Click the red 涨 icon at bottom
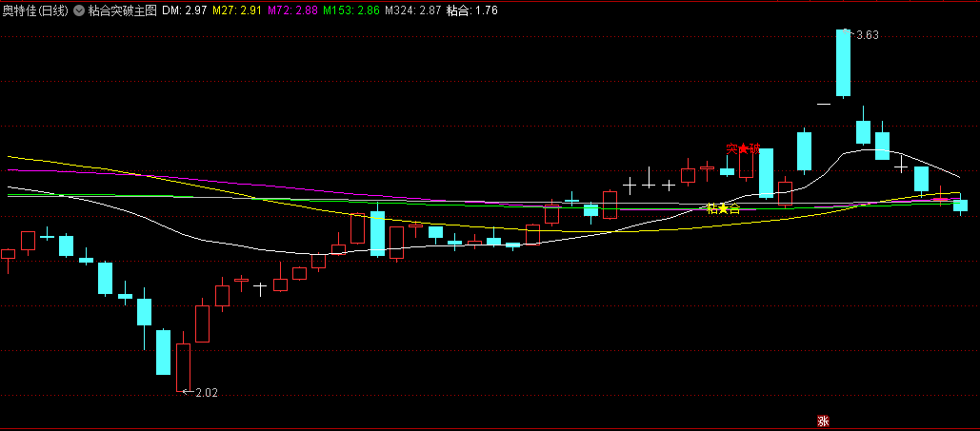The width and height of the screenshot is (980, 431). click(x=824, y=421)
